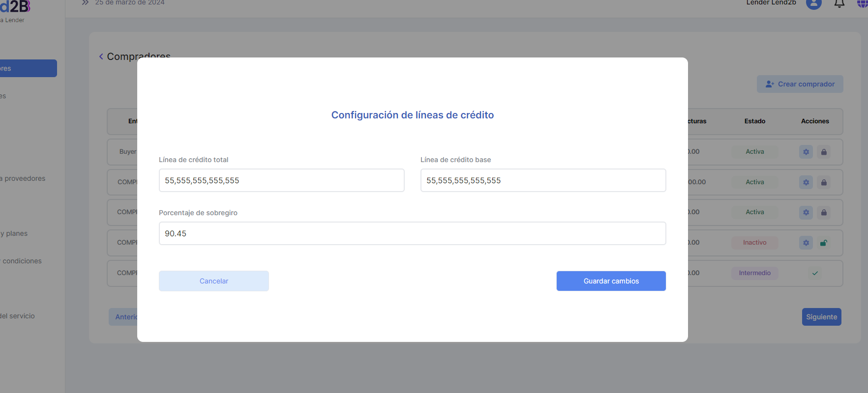Click the lock icon in second Activa row
The image size is (868, 393).
click(x=824, y=182)
